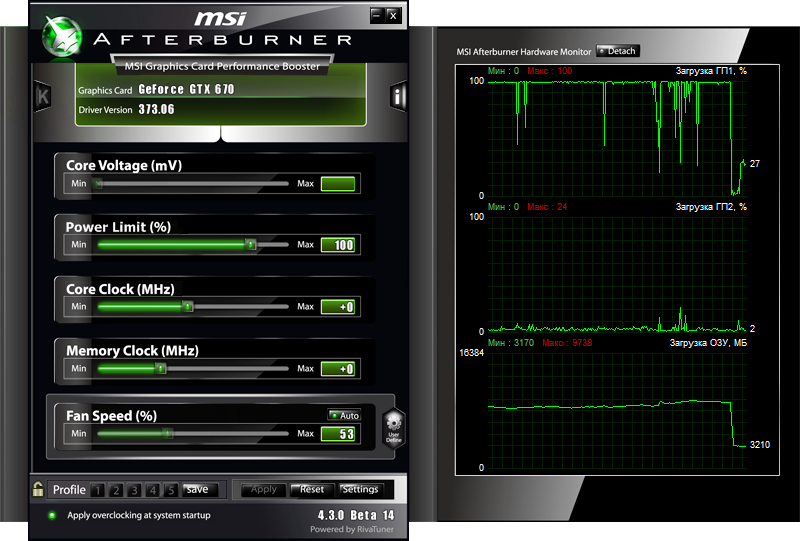Click the 4.3.0 Beta 14 version text
Viewport: 800px width, 541px height.
coord(356,515)
